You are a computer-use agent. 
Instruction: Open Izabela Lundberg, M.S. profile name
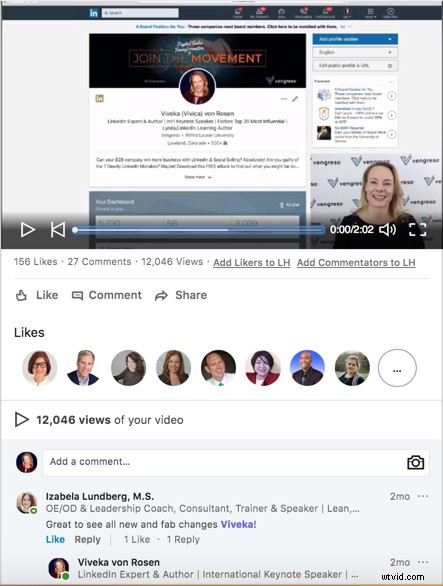100,496
